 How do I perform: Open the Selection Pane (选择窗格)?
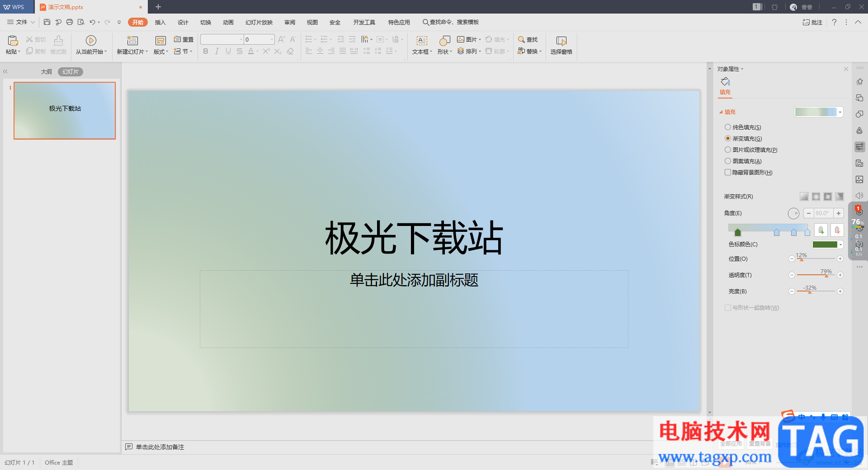coord(561,45)
